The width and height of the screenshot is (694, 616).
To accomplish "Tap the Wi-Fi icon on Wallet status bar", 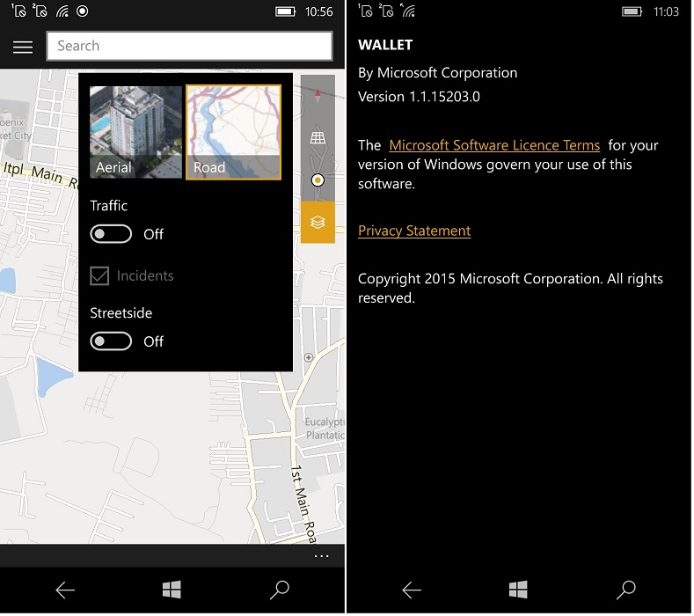I will point(407,11).
